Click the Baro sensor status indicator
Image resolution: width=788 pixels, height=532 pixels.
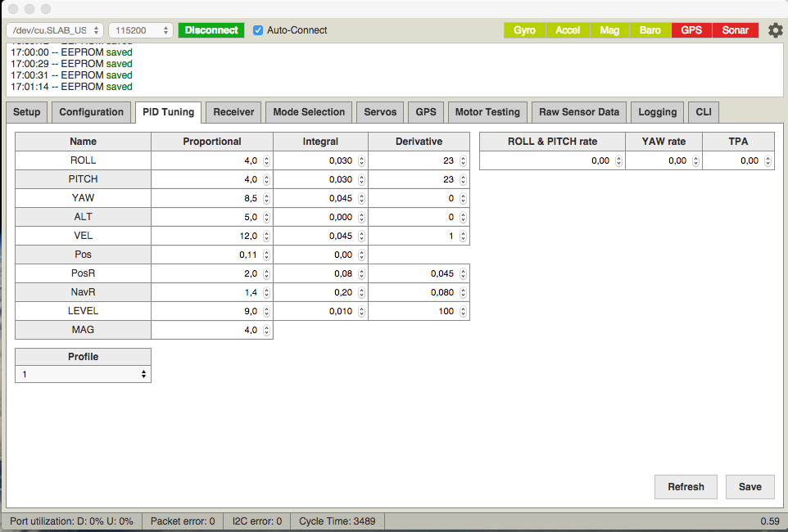click(x=650, y=30)
